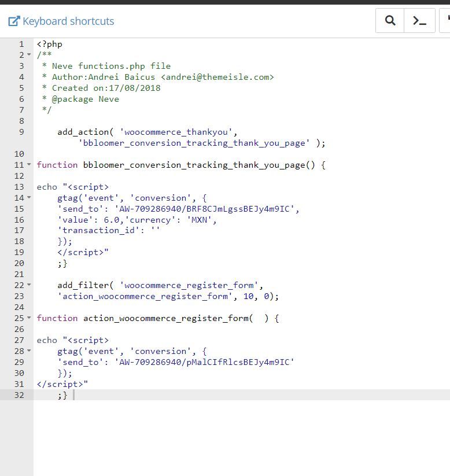This screenshot has width=450, height=476.
Task: Collapse the gtag fold arrow on line 14
Action: point(29,197)
